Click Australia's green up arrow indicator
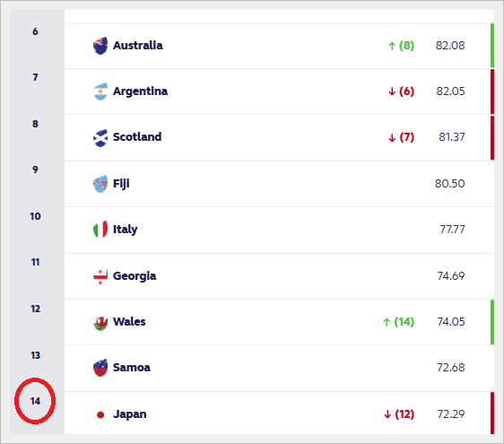The width and height of the screenshot is (504, 444). pos(392,46)
